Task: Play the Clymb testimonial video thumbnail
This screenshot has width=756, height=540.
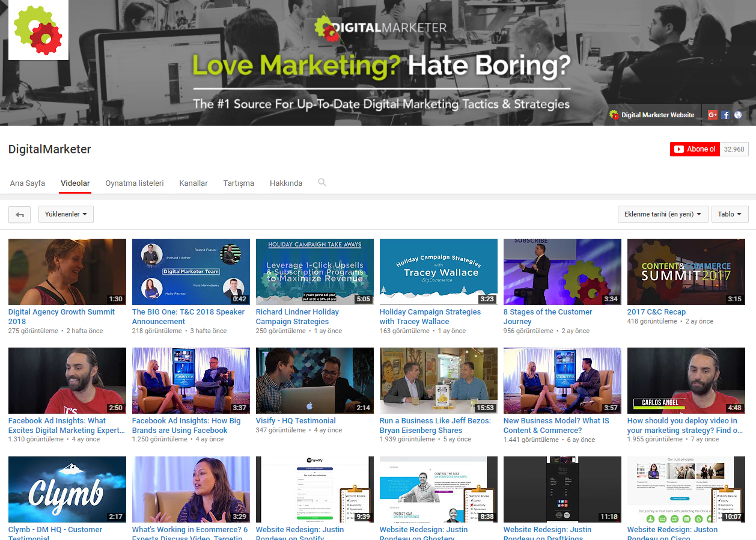Action: [x=67, y=489]
